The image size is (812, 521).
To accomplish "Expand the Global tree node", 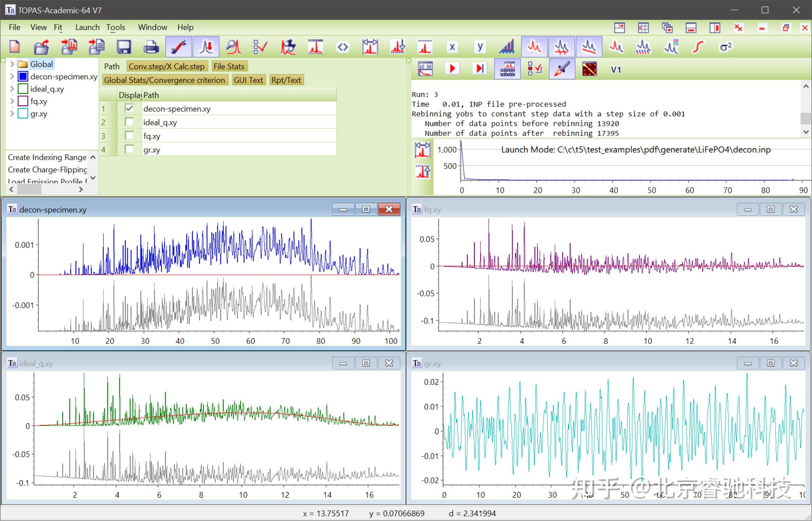I will [12, 64].
